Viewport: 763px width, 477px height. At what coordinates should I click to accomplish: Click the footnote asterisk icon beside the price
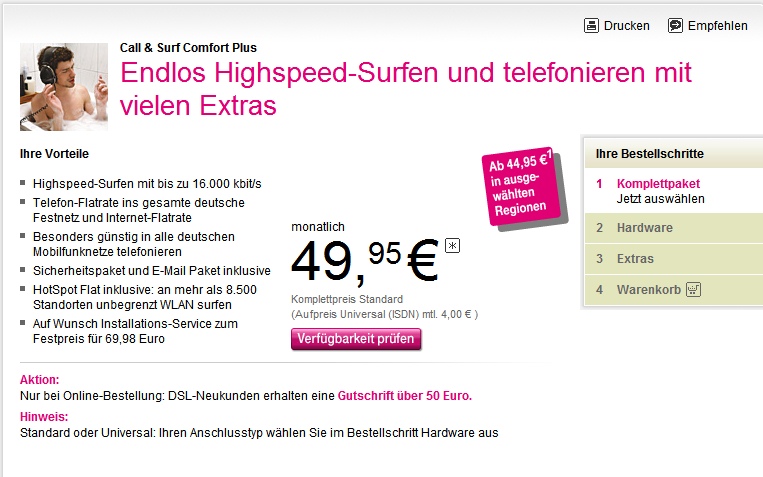(x=452, y=246)
